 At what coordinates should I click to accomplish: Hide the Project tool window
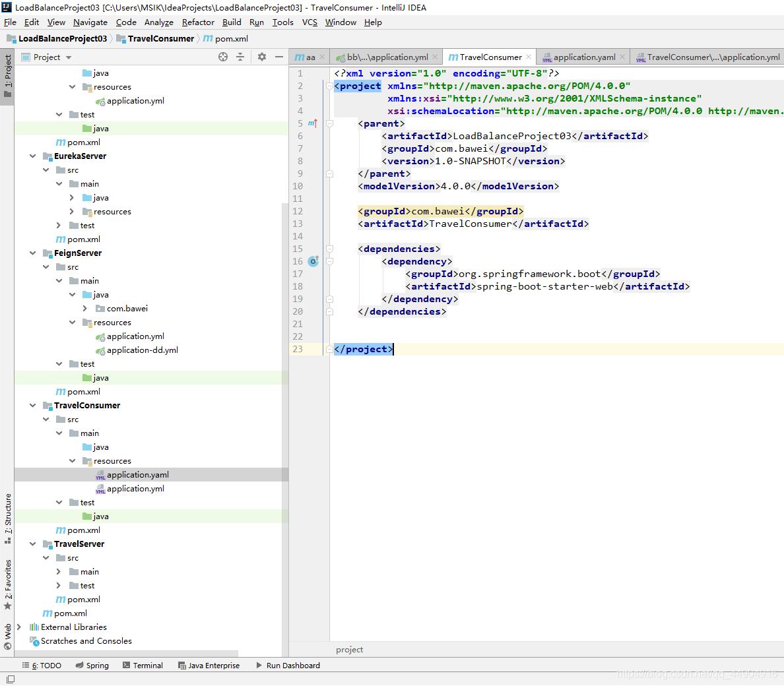click(279, 57)
